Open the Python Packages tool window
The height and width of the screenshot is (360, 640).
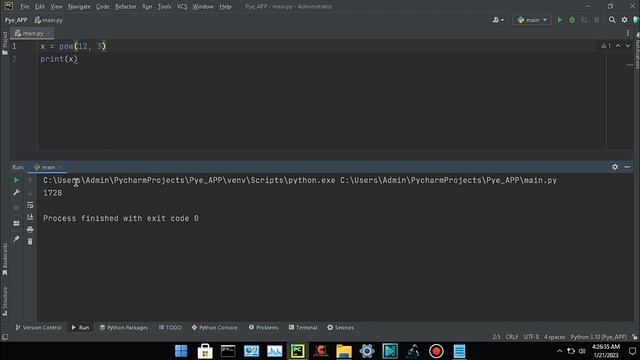pos(124,327)
